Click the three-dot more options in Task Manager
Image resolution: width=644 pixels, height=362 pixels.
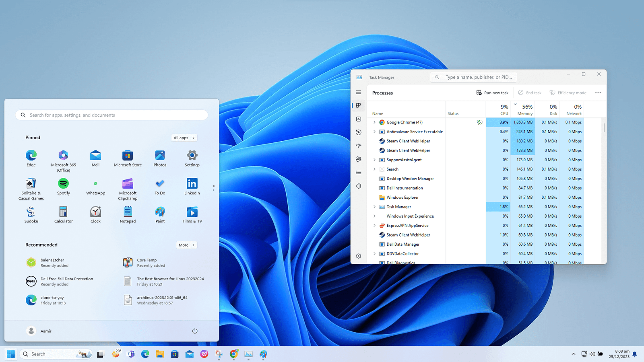(x=598, y=93)
